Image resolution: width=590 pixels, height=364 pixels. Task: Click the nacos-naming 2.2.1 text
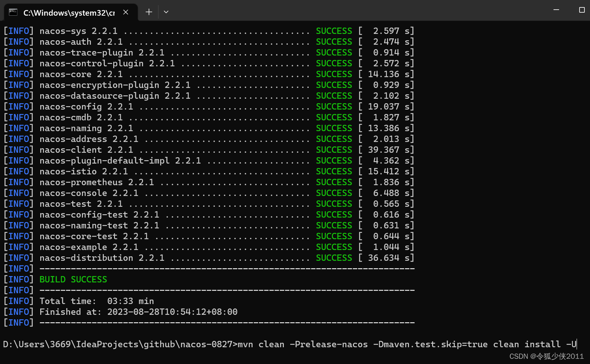(86, 128)
